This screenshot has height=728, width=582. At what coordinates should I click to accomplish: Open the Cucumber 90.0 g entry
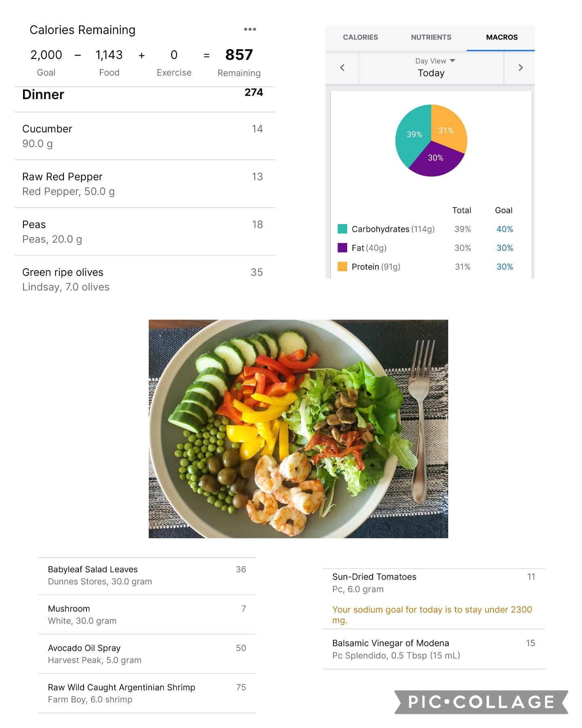pyautogui.click(x=145, y=136)
